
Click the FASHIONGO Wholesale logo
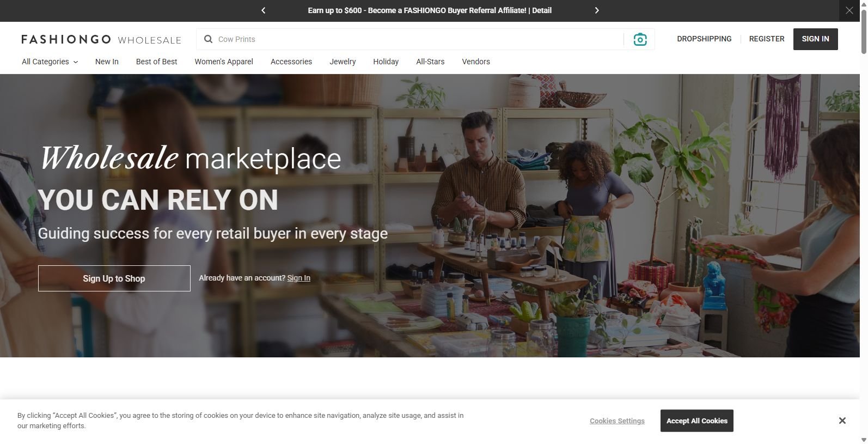[x=101, y=39]
